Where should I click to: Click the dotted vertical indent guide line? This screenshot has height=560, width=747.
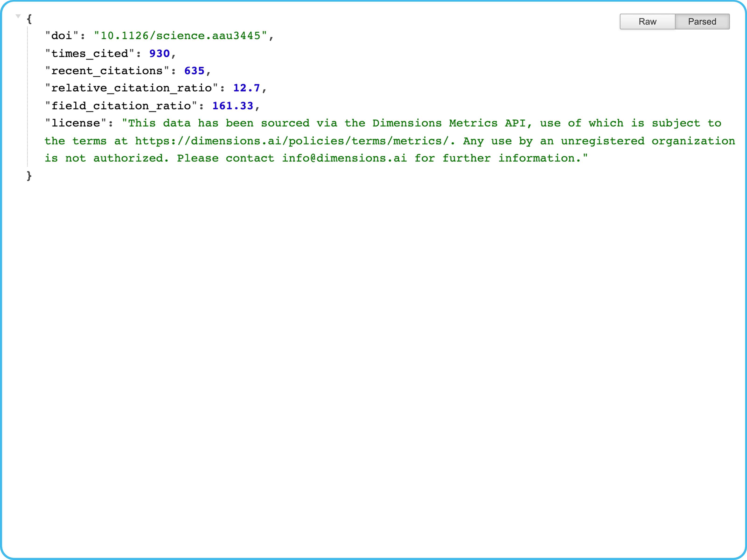point(28,98)
